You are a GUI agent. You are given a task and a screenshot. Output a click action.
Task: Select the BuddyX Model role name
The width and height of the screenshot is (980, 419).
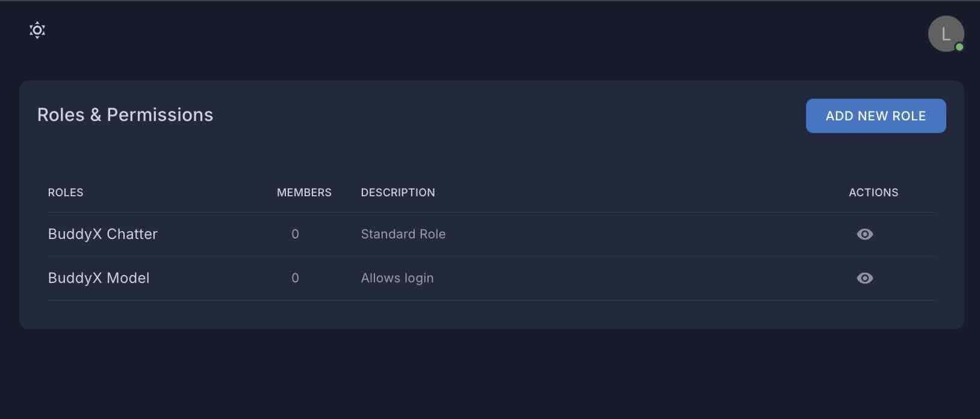[x=99, y=278]
